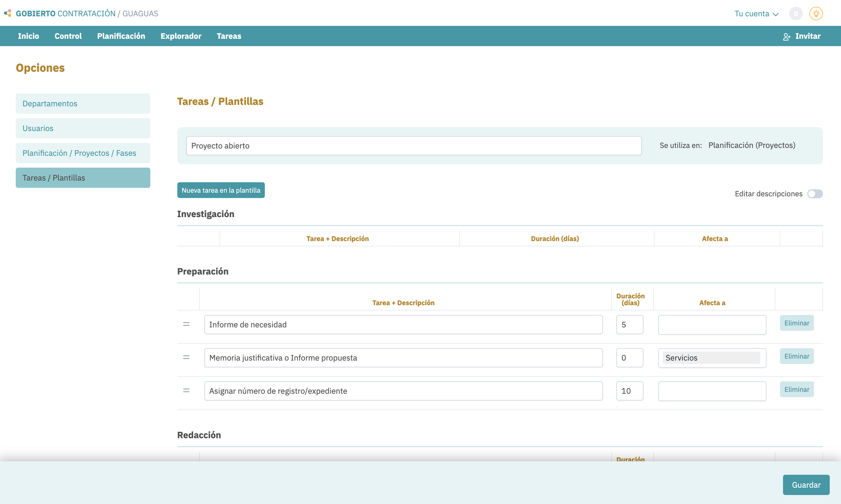
Task: Focus the Proyecto abierto template name field
Action: [413, 146]
